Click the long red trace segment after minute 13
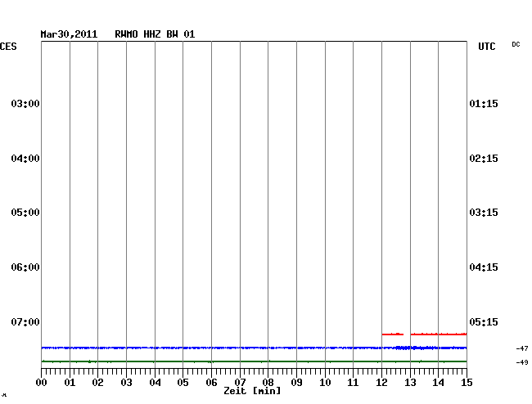 coord(439,334)
